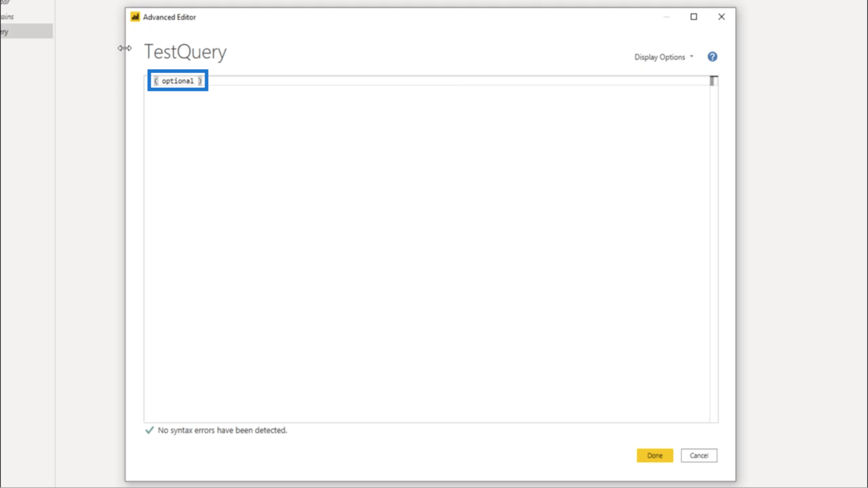Close the Advanced Editor window
868x488 pixels.
pos(721,17)
